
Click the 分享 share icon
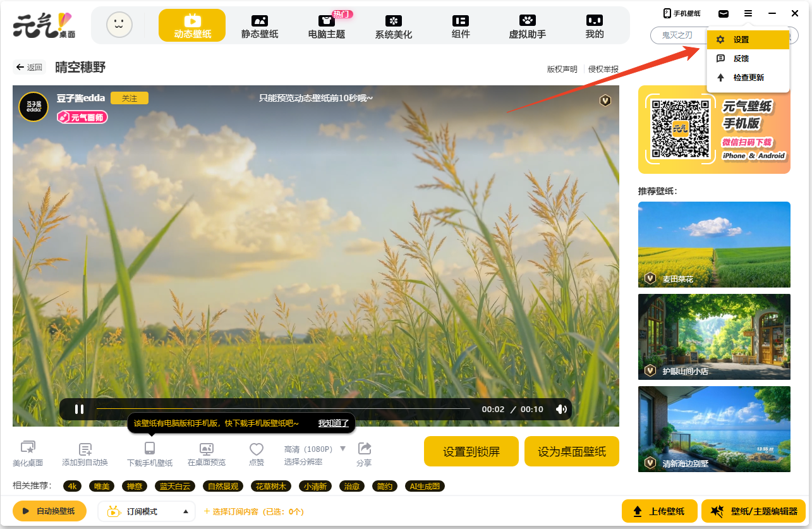click(364, 449)
